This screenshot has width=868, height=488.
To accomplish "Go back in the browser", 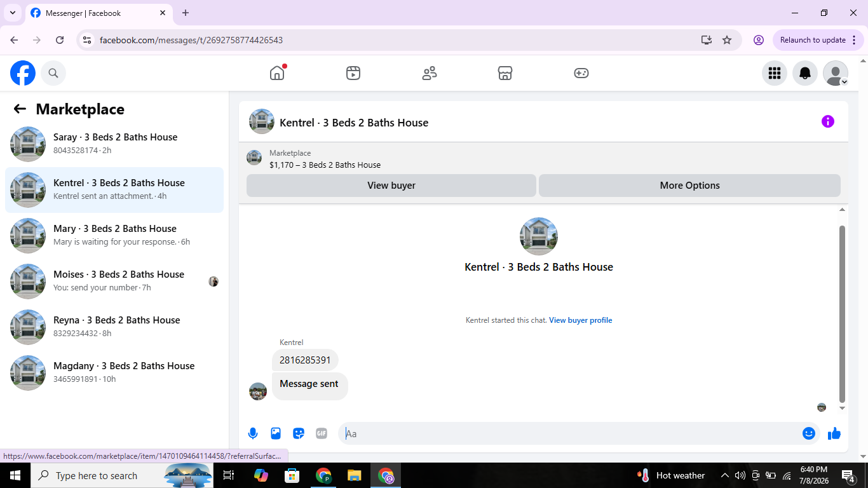I will [14, 40].
